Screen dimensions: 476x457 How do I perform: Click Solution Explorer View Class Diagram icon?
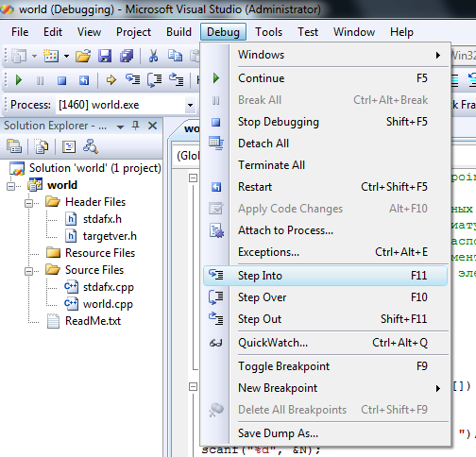pyautogui.click(x=91, y=146)
